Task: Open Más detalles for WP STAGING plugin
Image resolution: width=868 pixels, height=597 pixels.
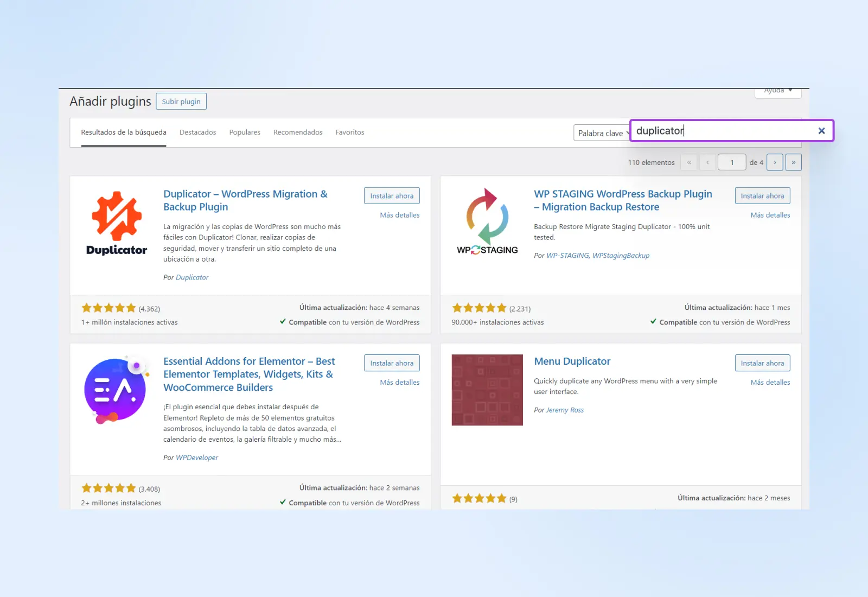Action: pyautogui.click(x=770, y=215)
